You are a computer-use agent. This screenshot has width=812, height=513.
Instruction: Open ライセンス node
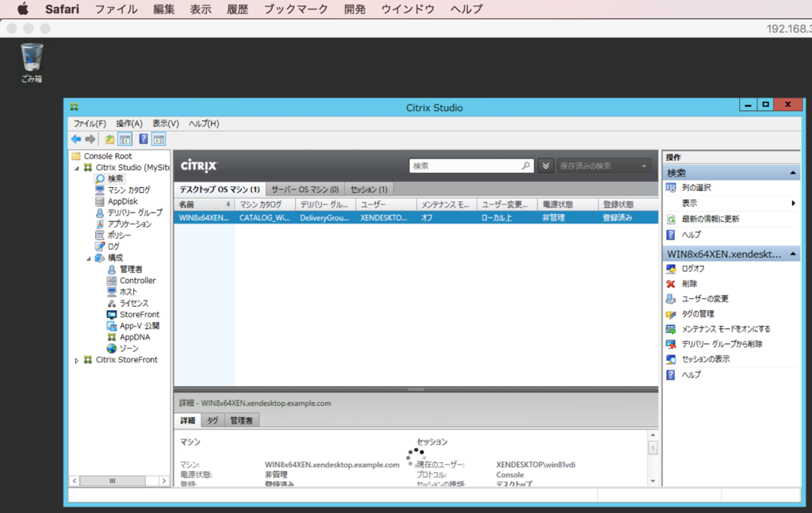[134, 304]
